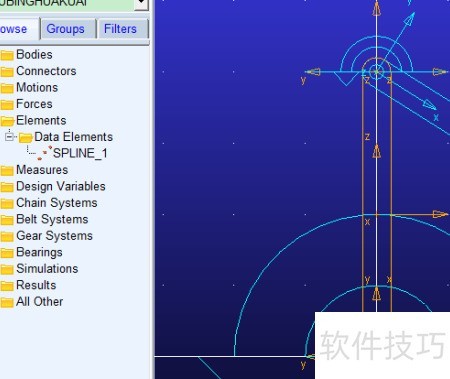Click the Motions folder icon

(7, 88)
